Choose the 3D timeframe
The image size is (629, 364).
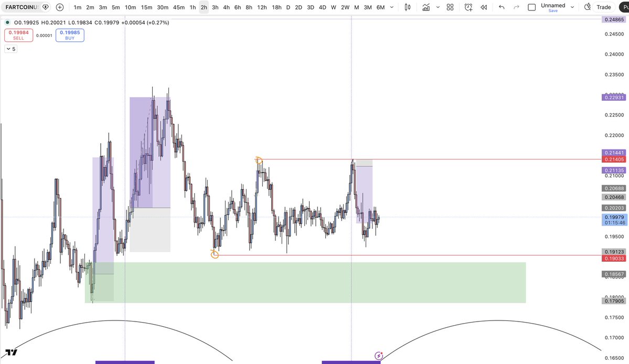click(311, 7)
